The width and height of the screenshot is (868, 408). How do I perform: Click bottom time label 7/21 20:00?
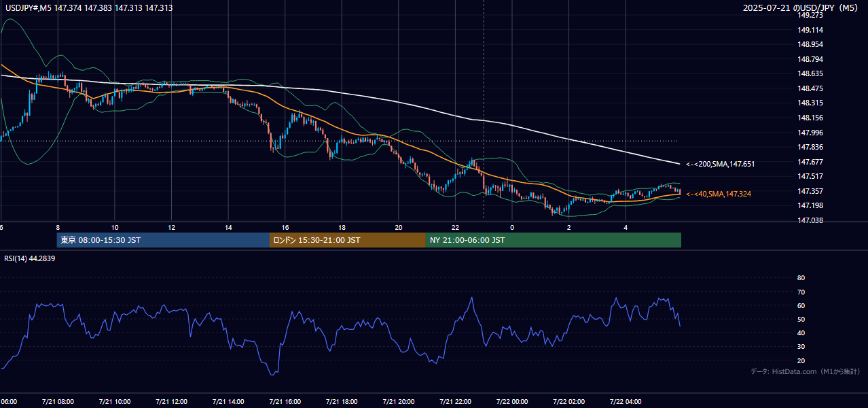click(x=399, y=401)
